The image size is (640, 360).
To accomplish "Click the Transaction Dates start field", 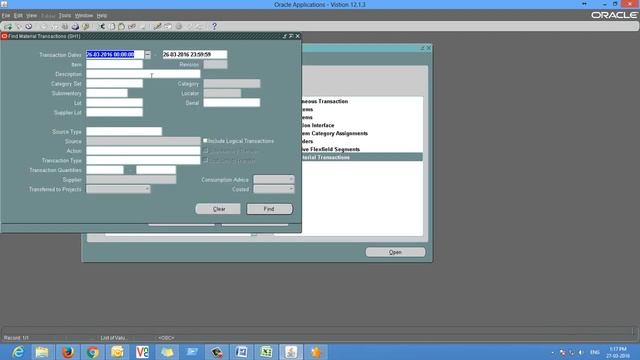I will coord(115,54).
